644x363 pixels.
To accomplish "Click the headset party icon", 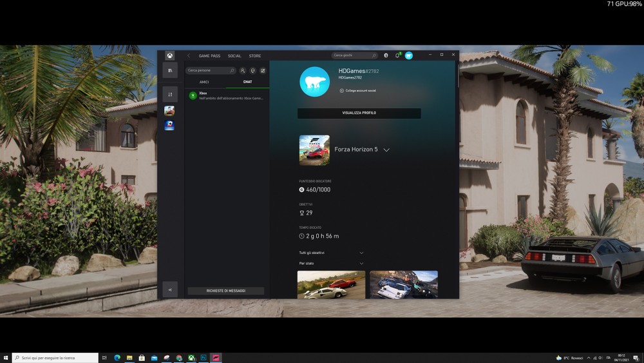I will click(252, 71).
